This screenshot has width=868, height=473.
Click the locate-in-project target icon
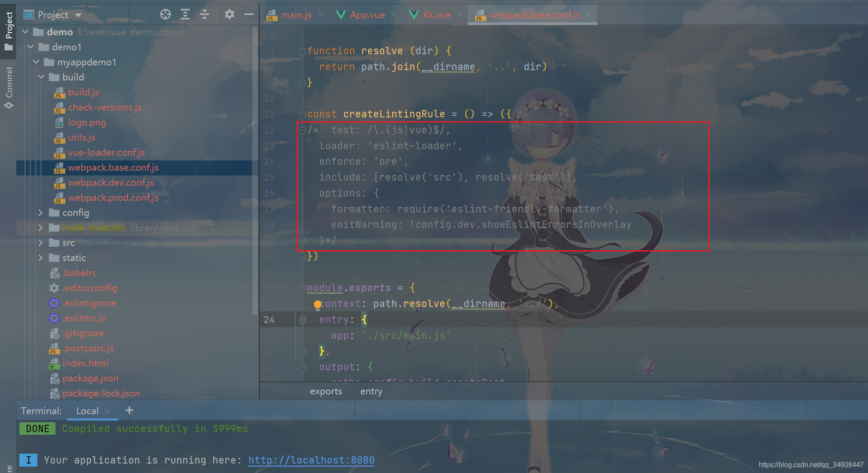(x=166, y=15)
